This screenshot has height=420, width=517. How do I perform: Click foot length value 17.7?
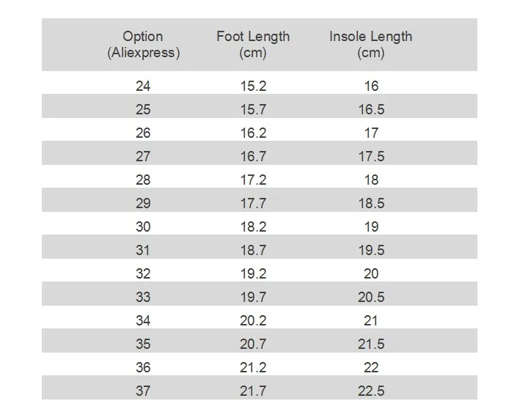pos(253,204)
